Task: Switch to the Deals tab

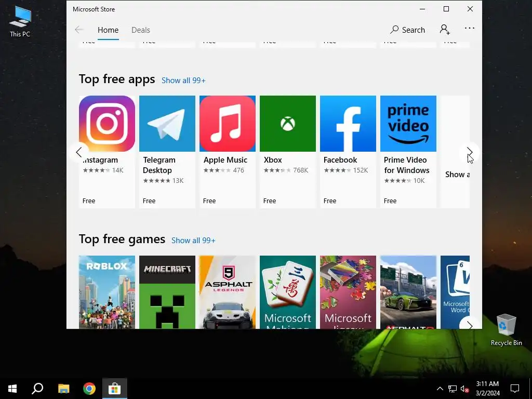Action: click(141, 30)
